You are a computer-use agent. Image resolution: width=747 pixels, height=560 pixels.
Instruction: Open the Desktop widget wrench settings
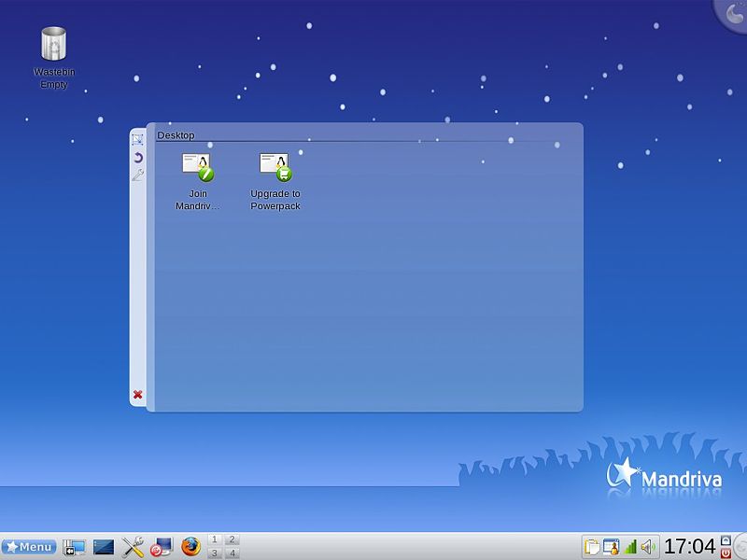tap(137, 175)
